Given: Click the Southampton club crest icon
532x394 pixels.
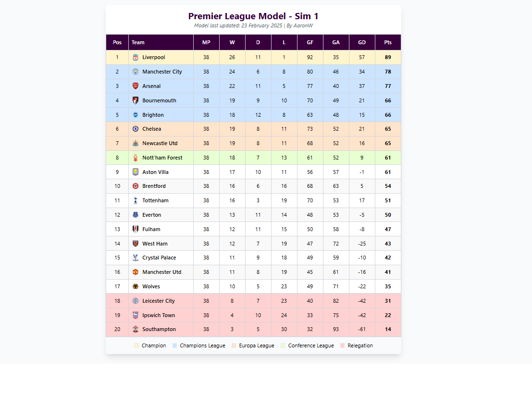Looking at the screenshot, I should pos(136,329).
